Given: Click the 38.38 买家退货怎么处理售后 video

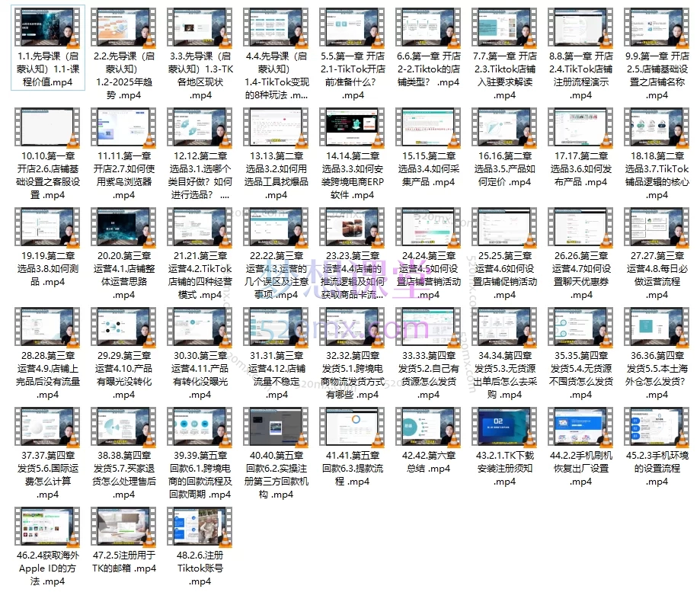Looking at the screenshot, I should 124,427.
